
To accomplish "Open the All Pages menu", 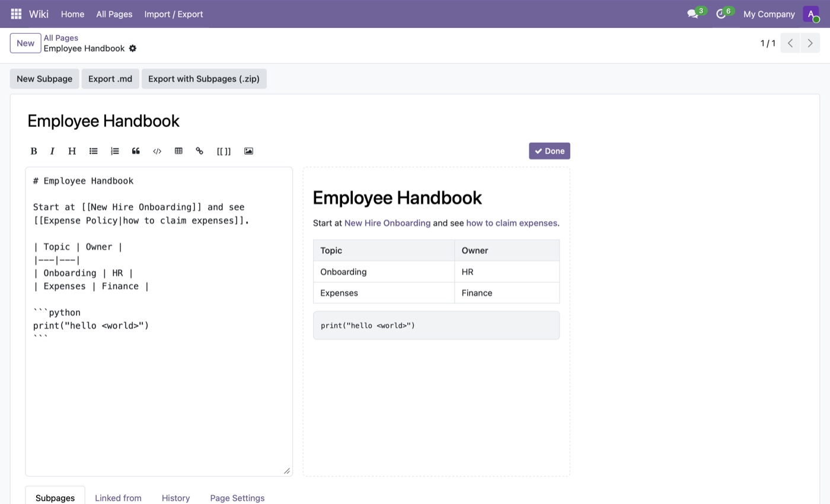I will [114, 14].
